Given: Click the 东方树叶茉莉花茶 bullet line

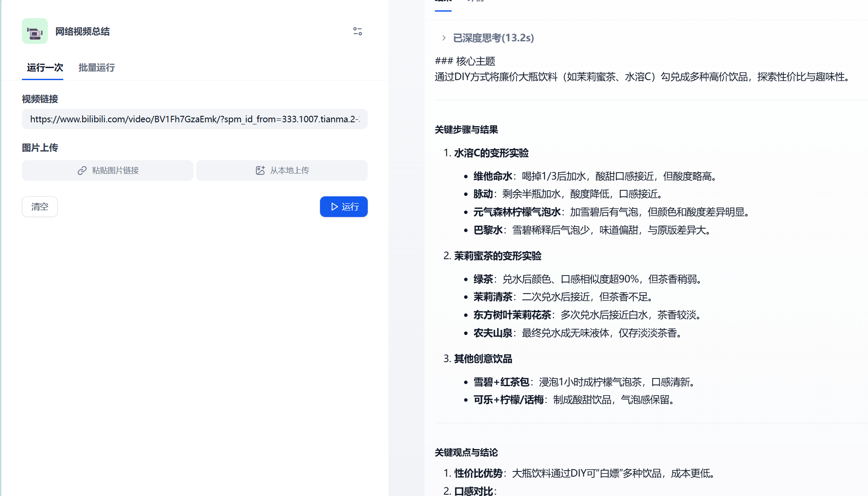Looking at the screenshot, I should [x=589, y=315].
